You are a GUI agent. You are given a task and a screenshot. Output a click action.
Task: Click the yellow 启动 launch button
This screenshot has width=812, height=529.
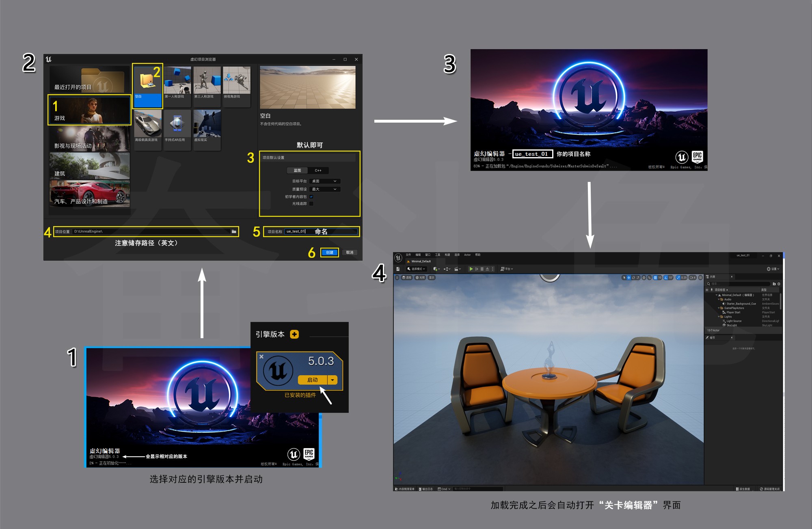[x=312, y=380]
